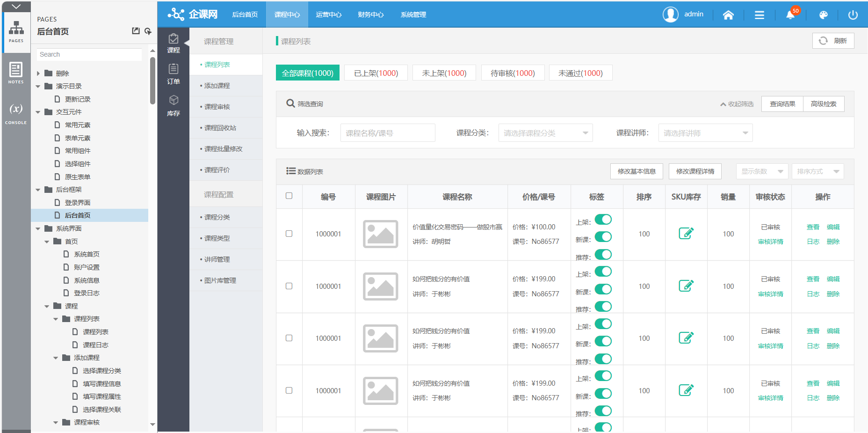The image size is (868, 433).
Task: Open the 显示条数 dropdown
Action: (762, 171)
